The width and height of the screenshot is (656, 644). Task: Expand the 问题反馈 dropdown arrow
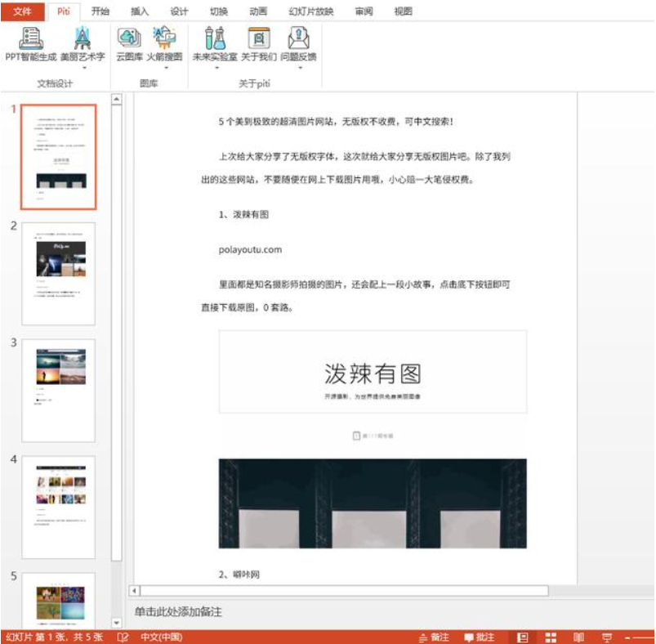coord(300,67)
